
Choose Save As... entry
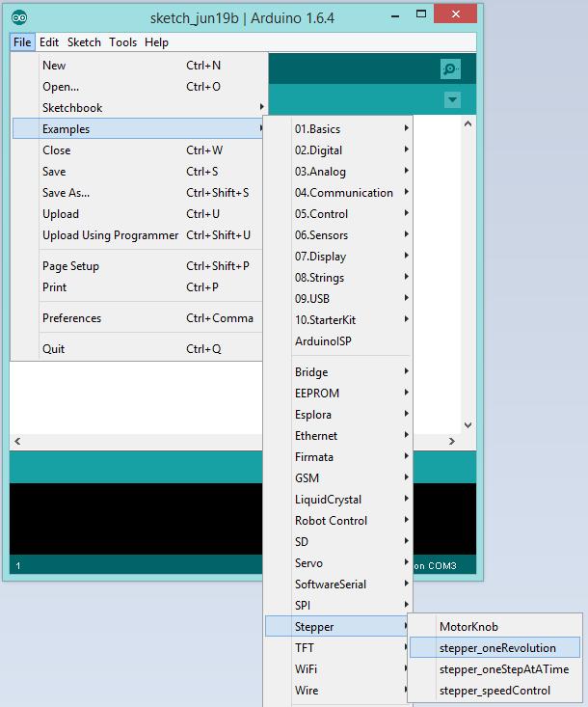[138, 193]
